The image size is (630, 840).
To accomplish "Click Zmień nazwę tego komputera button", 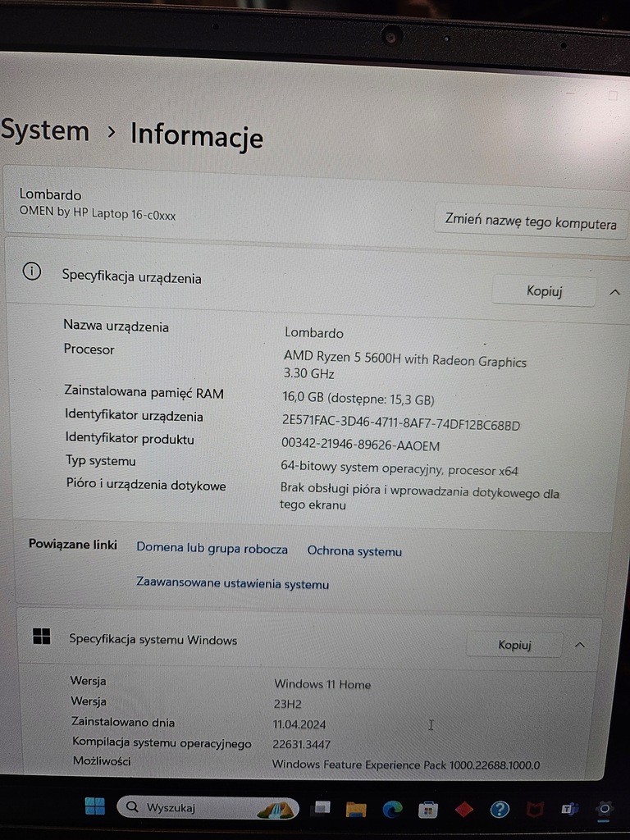I will [531, 221].
